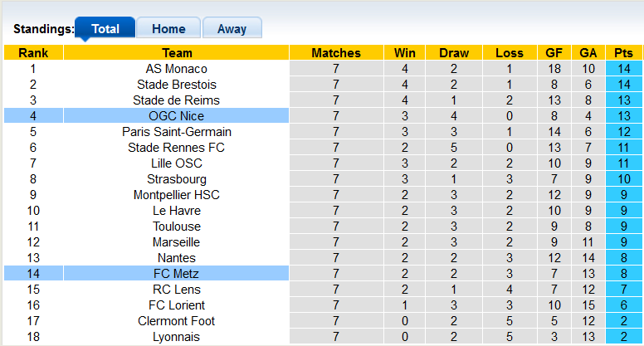Click the FC Metz team name

176,274
